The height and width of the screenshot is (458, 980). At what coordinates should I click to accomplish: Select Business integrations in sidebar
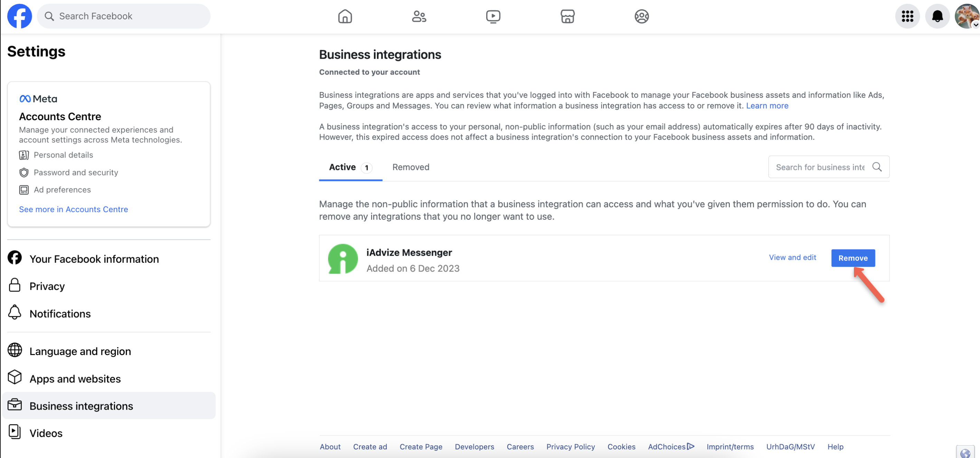click(x=109, y=405)
